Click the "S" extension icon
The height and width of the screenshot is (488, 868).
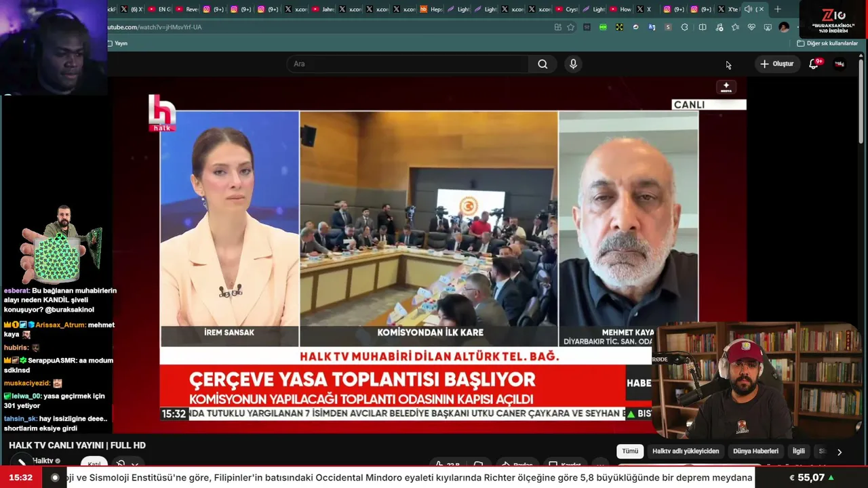point(668,27)
